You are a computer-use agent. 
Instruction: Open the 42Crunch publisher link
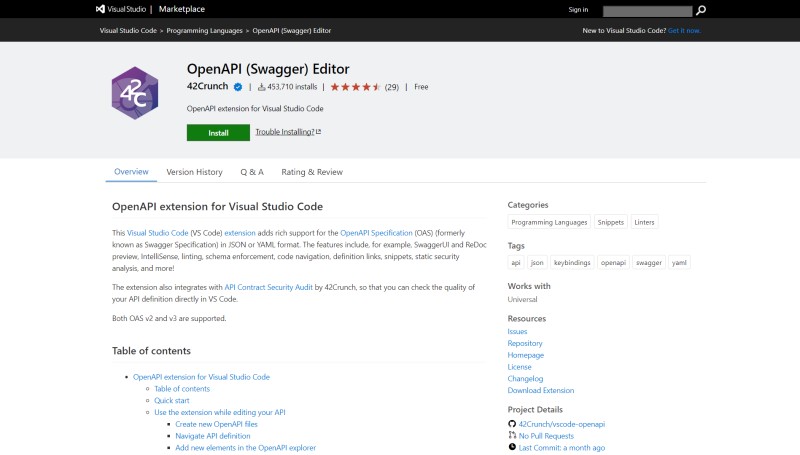(207, 86)
